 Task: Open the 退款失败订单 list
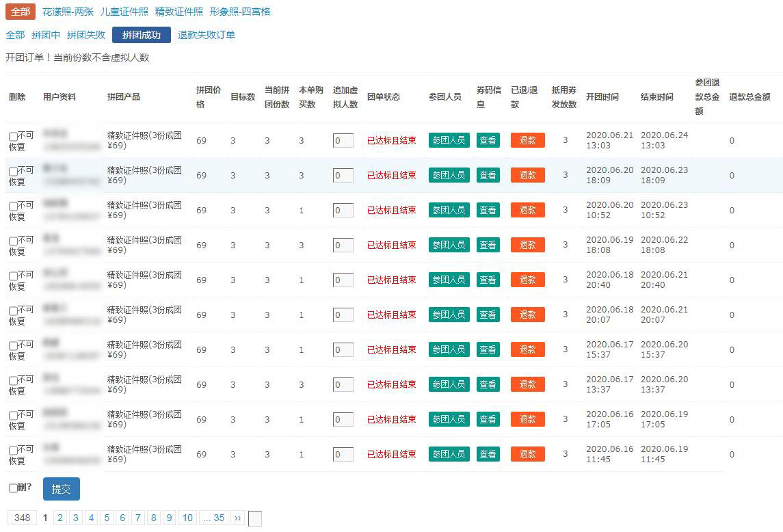coord(207,35)
